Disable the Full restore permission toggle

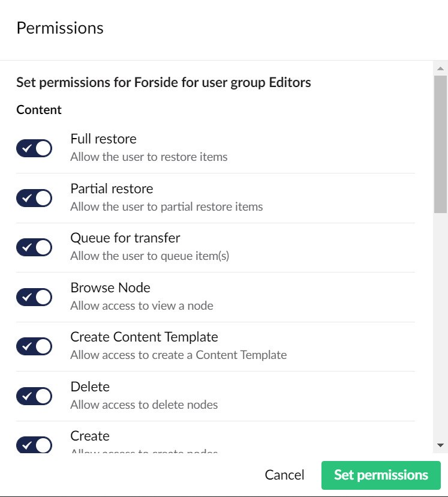tap(34, 148)
